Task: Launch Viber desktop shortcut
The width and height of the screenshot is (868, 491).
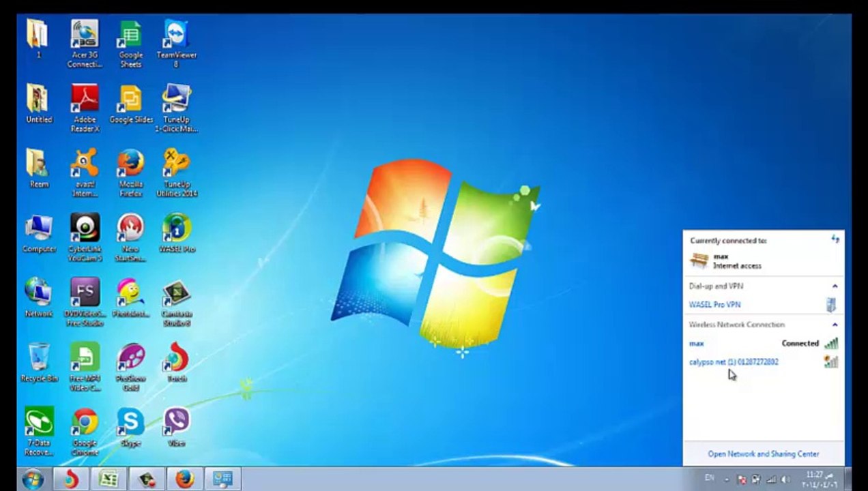Action: (x=177, y=428)
